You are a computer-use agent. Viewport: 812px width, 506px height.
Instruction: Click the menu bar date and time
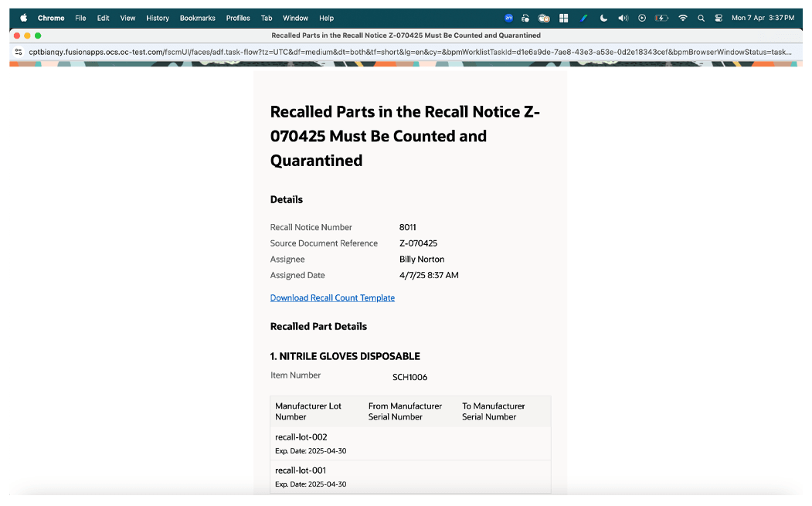pos(763,18)
